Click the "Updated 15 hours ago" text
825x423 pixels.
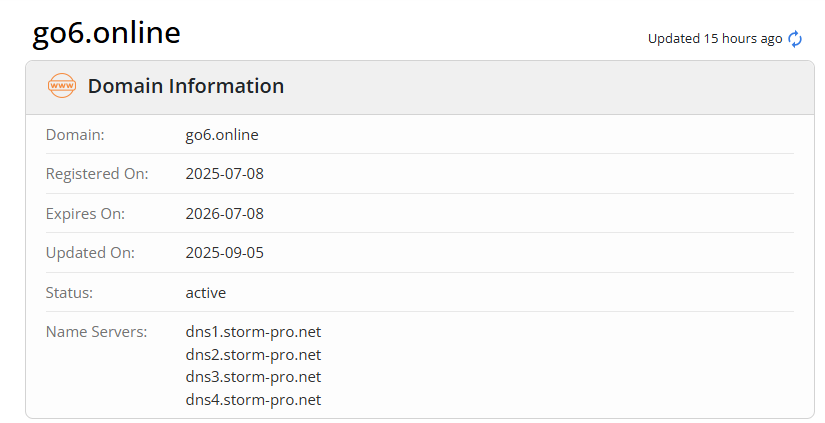point(714,39)
